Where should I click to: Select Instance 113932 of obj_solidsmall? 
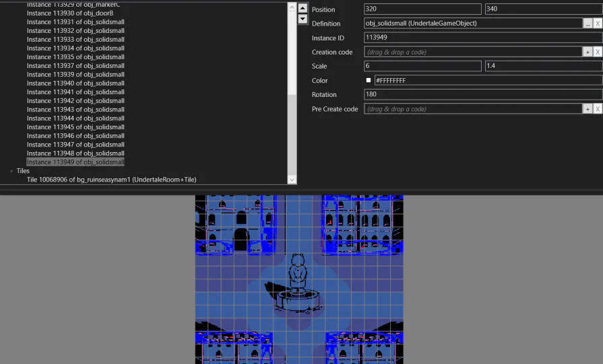pyautogui.click(x=75, y=31)
